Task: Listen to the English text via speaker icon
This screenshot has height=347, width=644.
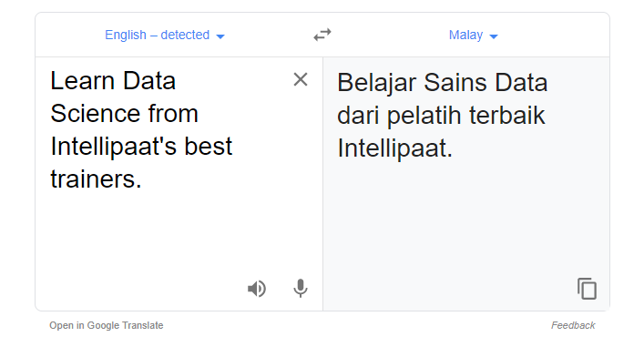Action: pyautogui.click(x=257, y=289)
